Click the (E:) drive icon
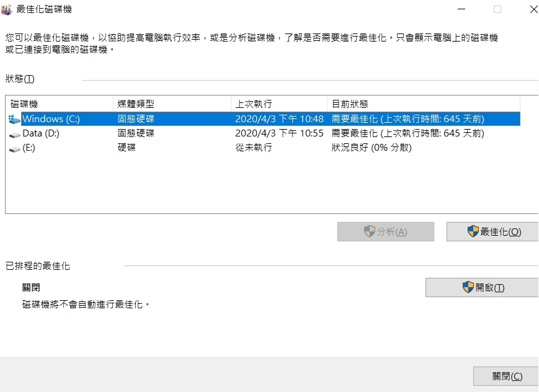 [14, 149]
